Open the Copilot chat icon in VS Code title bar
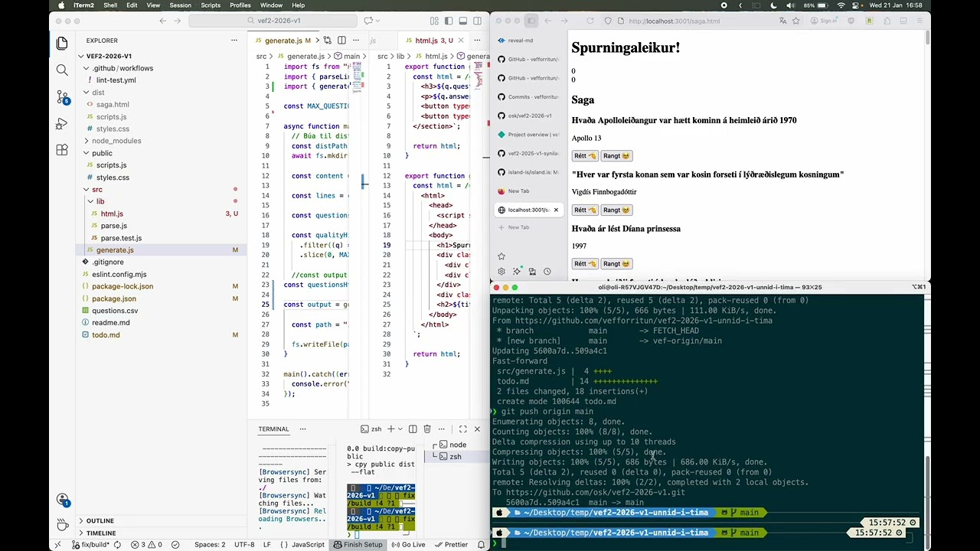The width and height of the screenshot is (980, 551). (368, 21)
